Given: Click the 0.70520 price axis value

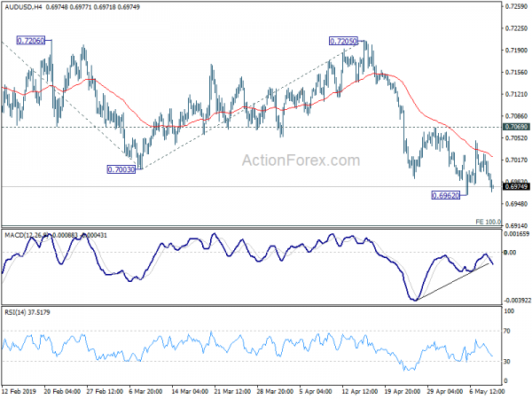Looking at the screenshot, I should click(x=516, y=138).
